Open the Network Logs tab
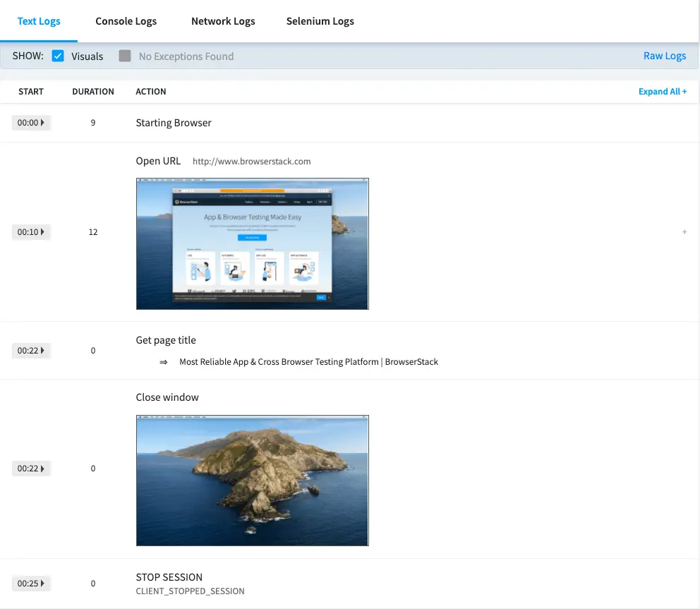700x609 pixels. [223, 21]
